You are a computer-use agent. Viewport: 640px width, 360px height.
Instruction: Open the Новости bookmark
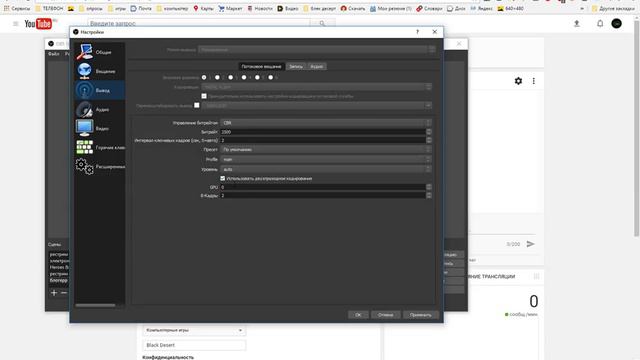tap(260, 8)
